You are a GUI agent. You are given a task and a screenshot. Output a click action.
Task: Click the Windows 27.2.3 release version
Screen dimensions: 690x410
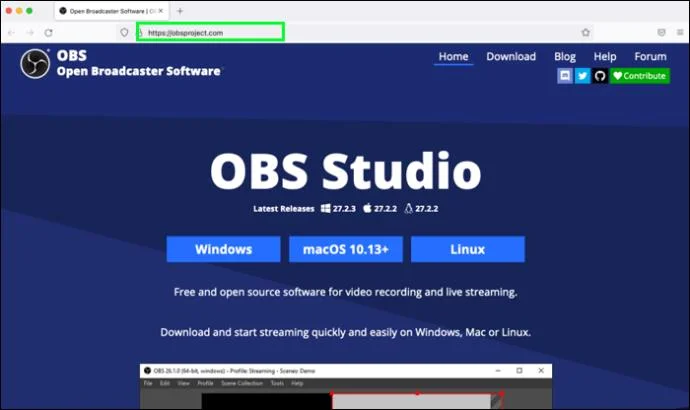[338, 209]
